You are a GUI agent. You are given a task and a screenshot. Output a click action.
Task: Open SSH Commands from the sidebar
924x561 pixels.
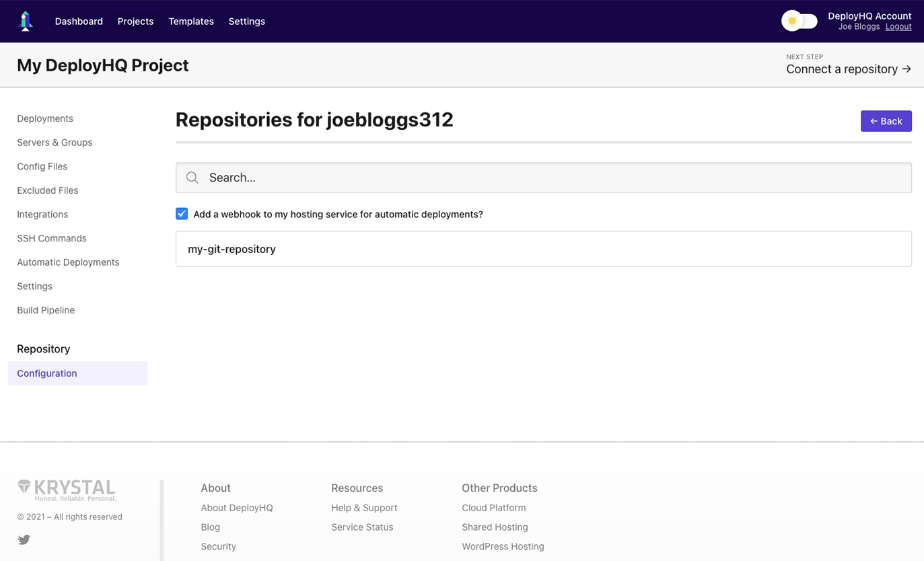[x=52, y=238]
